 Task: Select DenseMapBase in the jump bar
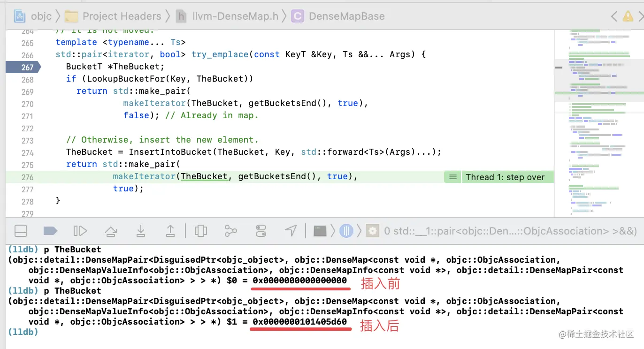pos(347,16)
